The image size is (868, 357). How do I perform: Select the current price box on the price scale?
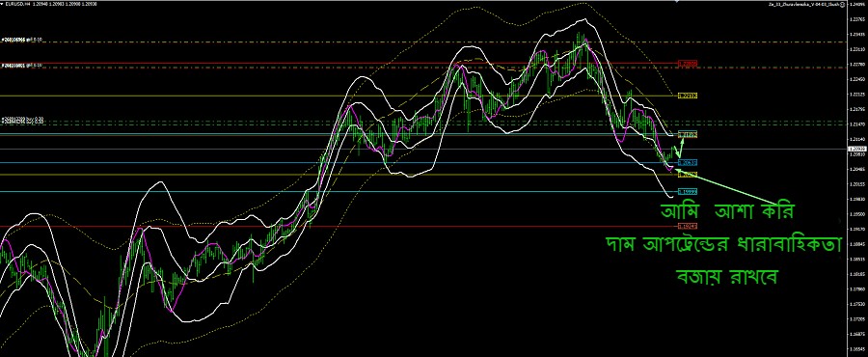tap(857, 149)
